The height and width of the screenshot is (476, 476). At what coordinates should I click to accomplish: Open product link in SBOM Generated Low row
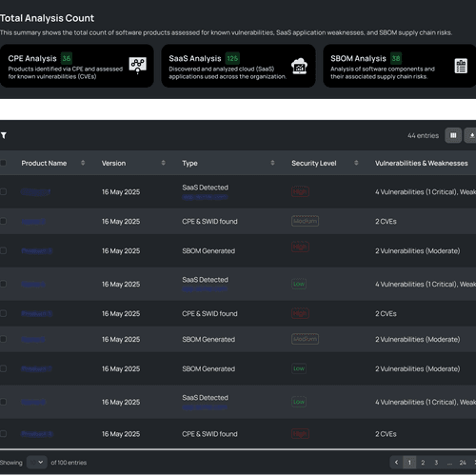[x=36, y=368]
